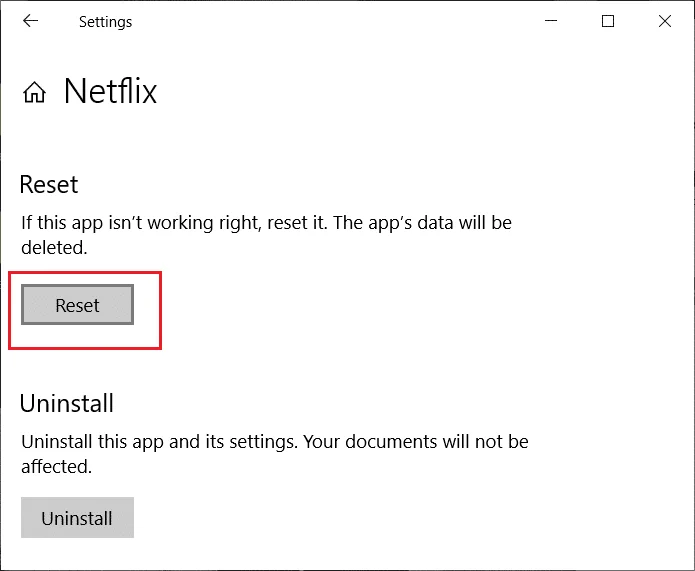Click the Uninstall button
Viewport: 695px width, 571px height.
(77, 517)
